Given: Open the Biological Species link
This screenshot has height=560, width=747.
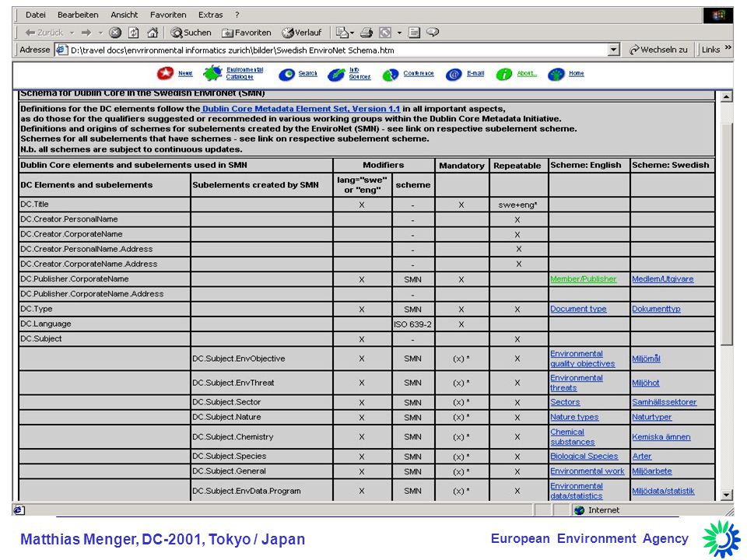Looking at the screenshot, I should pyautogui.click(x=584, y=457).
